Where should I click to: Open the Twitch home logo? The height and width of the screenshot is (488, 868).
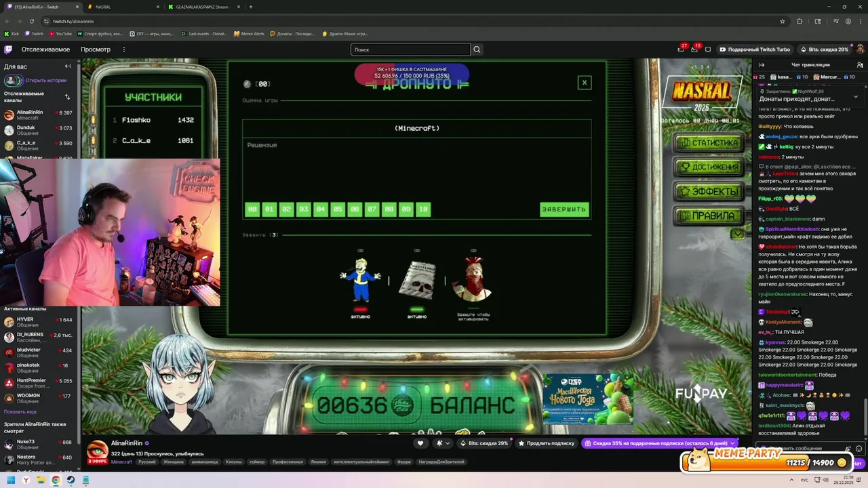(x=8, y=49)
